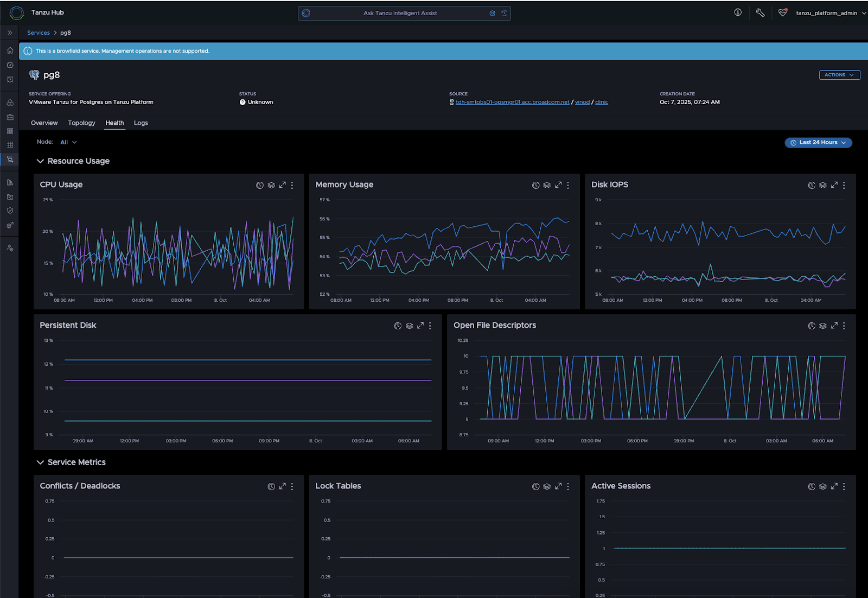Open the Node All dropdown
This screenshot has height=598, width=868.
(68, 142)
